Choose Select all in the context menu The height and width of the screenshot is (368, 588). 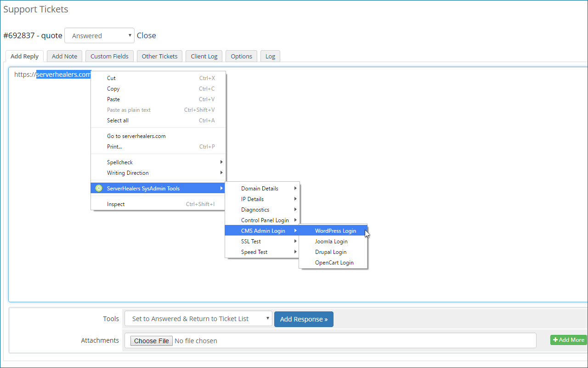[158, 121]
